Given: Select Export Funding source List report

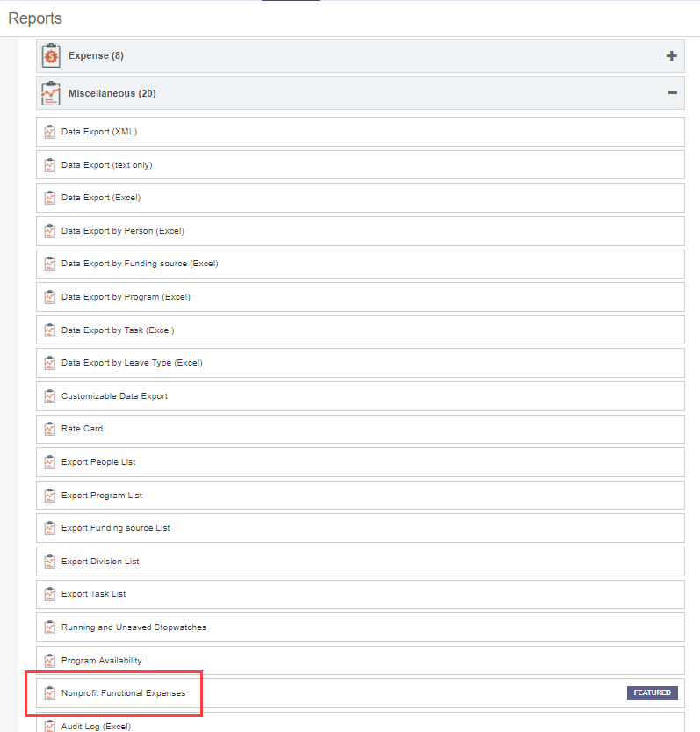Looking at the screenshot, I should [360, 528].
